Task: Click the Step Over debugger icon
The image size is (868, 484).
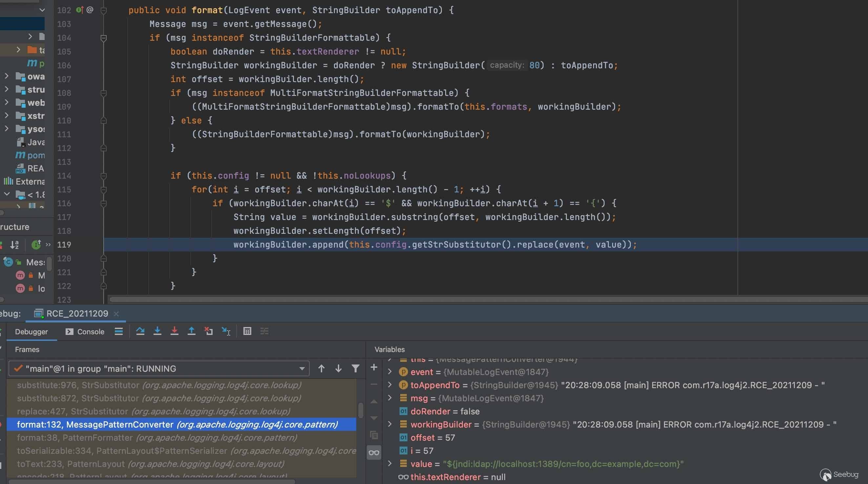Action: 140,331
